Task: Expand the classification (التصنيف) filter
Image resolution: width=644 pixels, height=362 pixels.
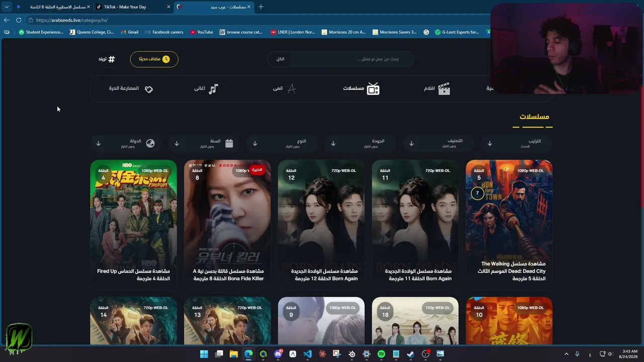Action: click(x=438, y=143)
